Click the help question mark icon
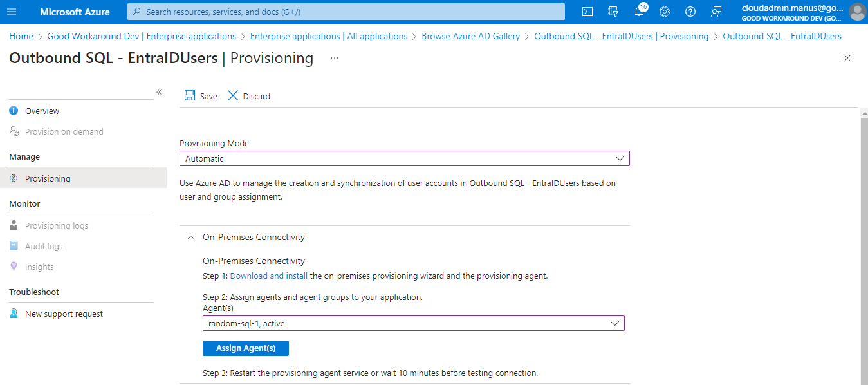868x385 pixels. click(x=690, y=12)
